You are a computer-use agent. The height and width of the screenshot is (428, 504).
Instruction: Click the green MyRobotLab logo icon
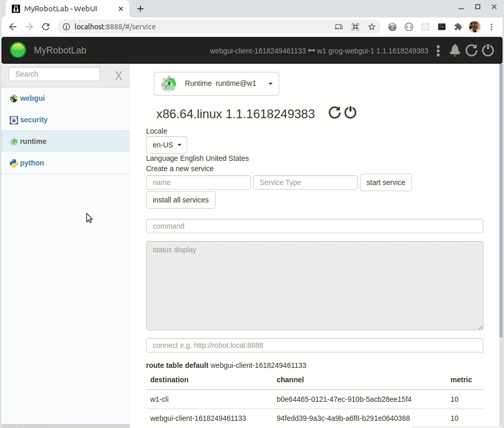coord(18,50)
